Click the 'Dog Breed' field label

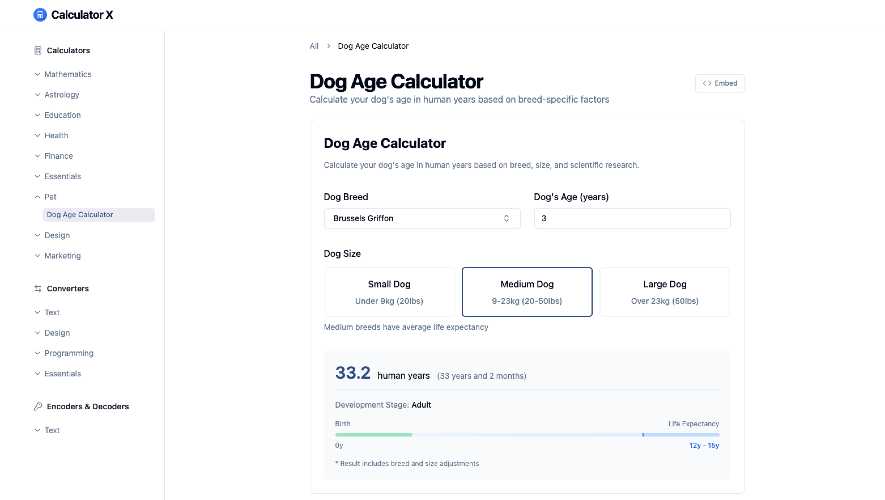(346, 197)
